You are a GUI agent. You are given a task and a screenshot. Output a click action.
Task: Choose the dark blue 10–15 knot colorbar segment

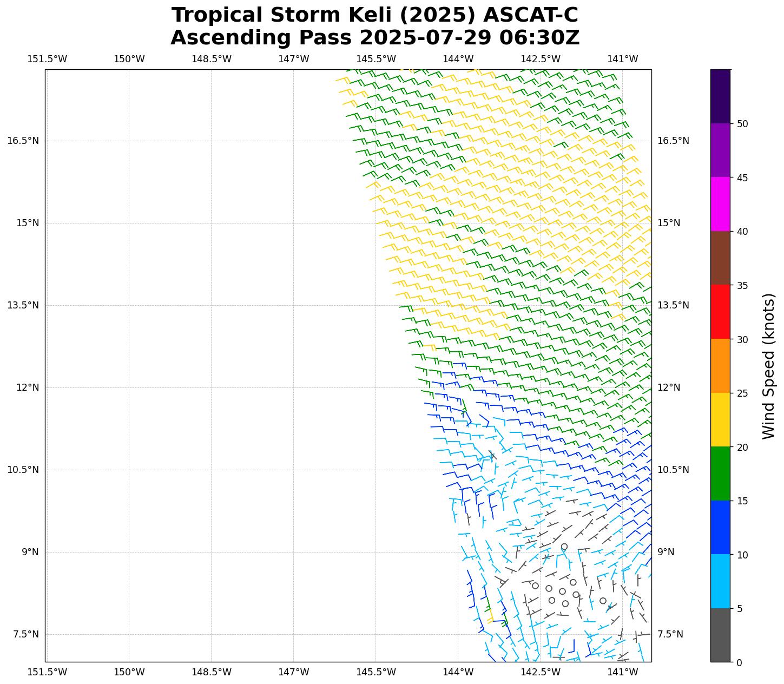[x=720, y=527]
